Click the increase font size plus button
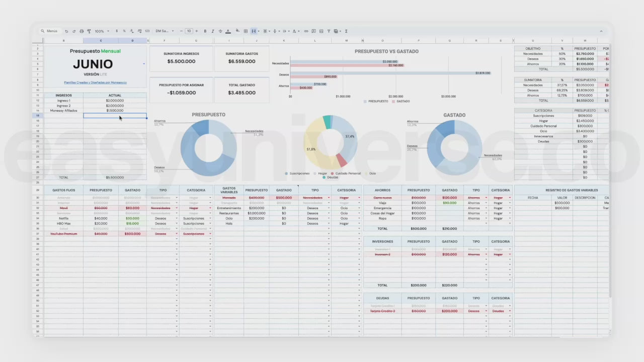 (x=197, y=31)
